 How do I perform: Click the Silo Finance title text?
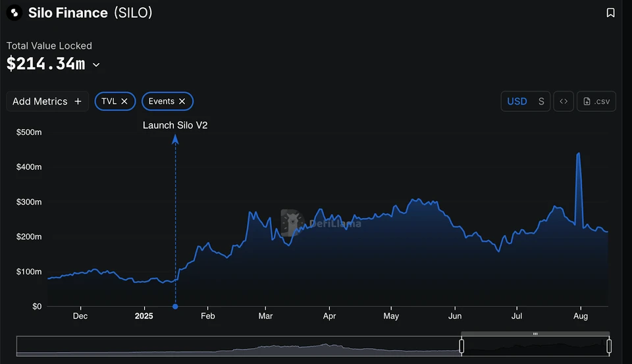[x=68, y=13]
